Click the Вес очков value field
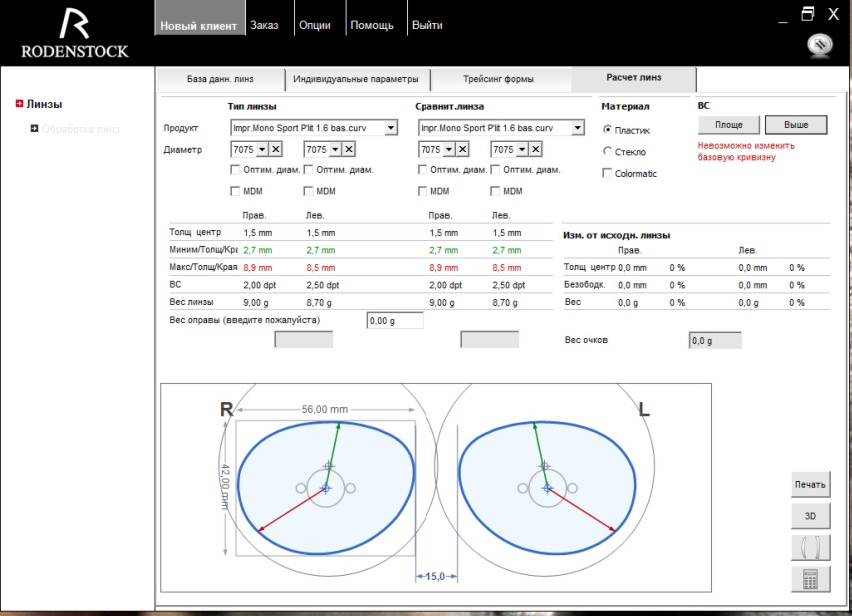Screen dimensions: 852x616 (715, 340)
